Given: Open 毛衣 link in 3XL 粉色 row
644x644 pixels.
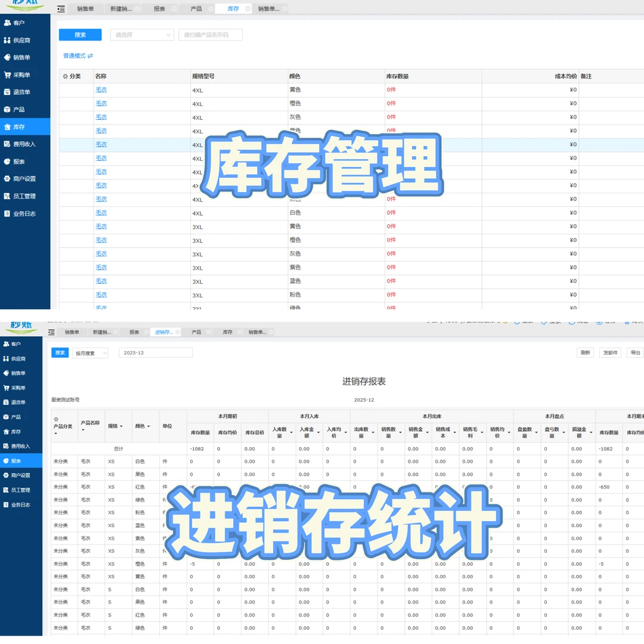Looking at the screenshot, I should pyautogui.click(x=101, y=295).
